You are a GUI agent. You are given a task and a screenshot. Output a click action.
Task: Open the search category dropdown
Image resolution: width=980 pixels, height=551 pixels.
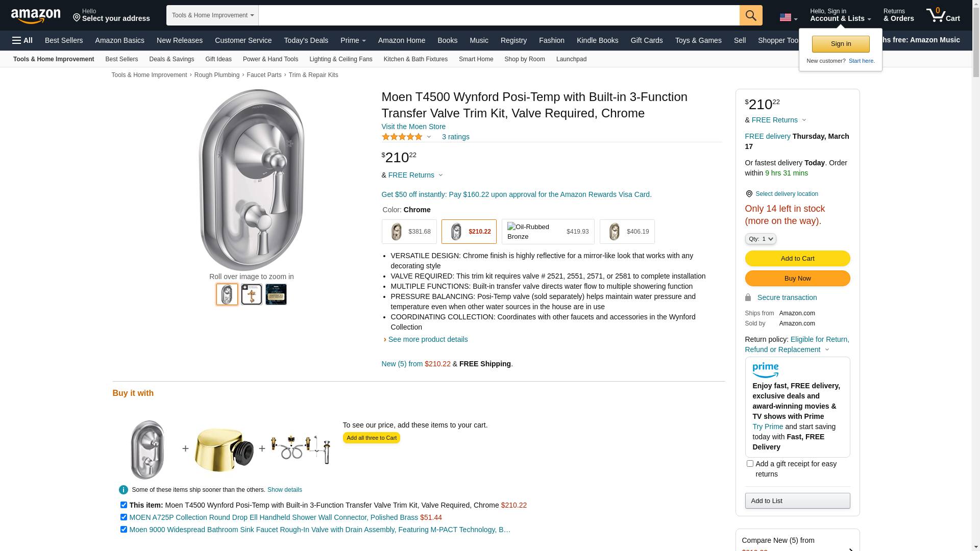point(212,15)
